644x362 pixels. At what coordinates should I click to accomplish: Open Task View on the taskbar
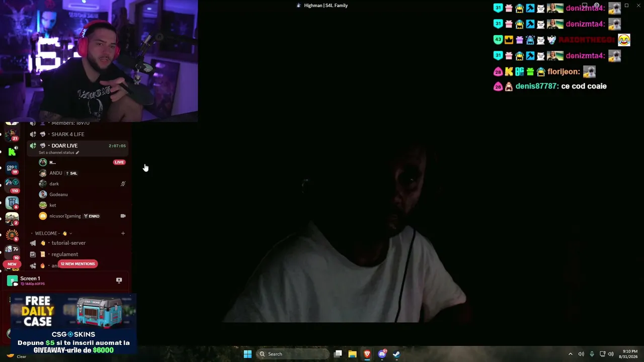pos(338,354)
